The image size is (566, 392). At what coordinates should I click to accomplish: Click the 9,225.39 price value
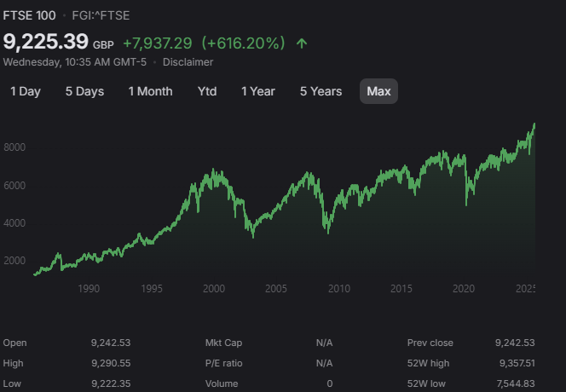(45, 42)
